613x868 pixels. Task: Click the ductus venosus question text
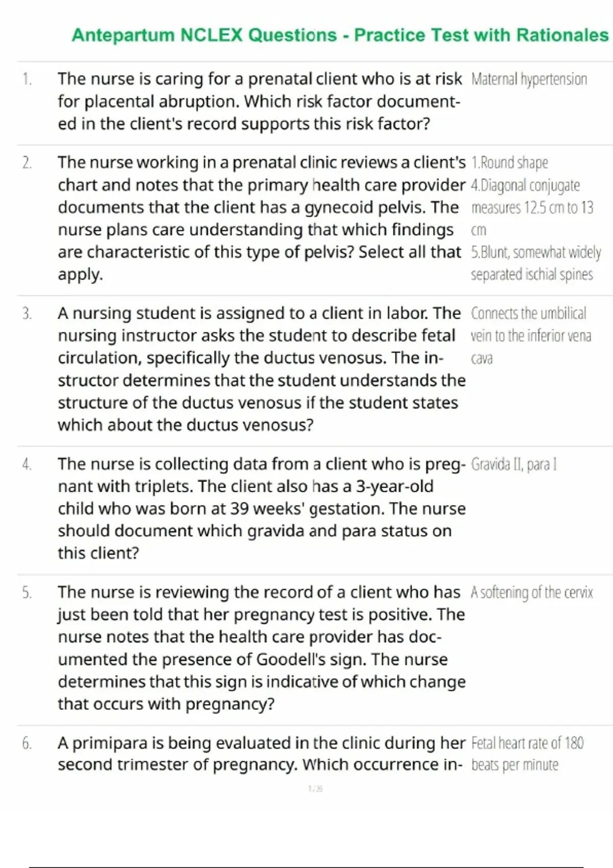(x=261, y=369)
